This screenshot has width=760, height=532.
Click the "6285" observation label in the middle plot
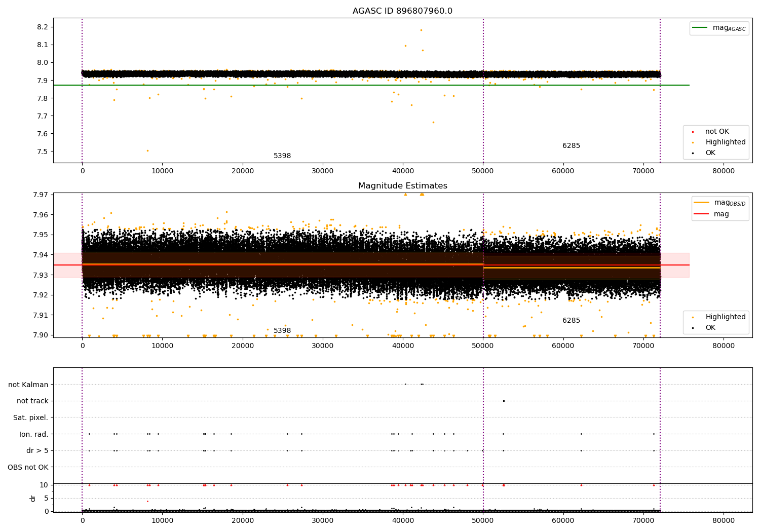tap(571, 321)
